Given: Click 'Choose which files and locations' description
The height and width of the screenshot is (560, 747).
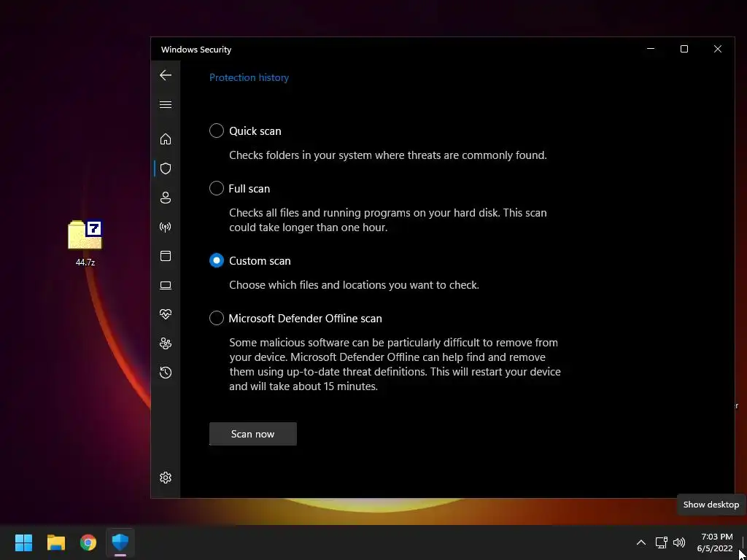Looking at the screenshot, I should [x=354, y=285].
